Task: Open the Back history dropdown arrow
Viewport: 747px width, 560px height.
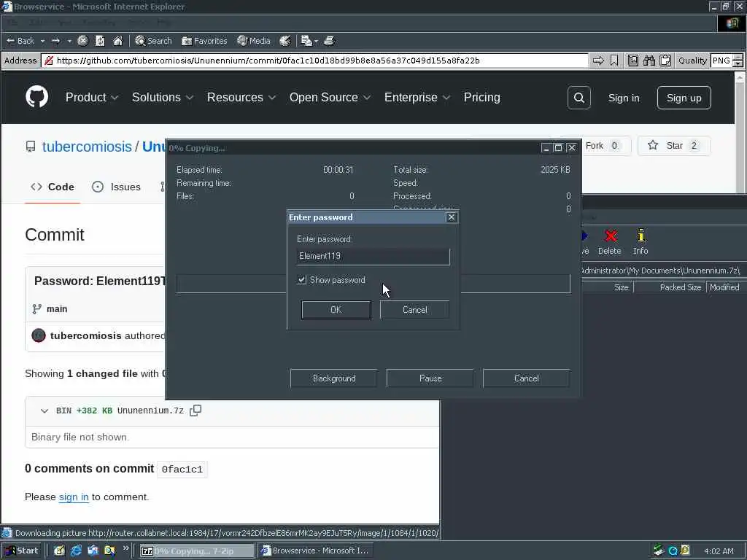Action: 42,41
